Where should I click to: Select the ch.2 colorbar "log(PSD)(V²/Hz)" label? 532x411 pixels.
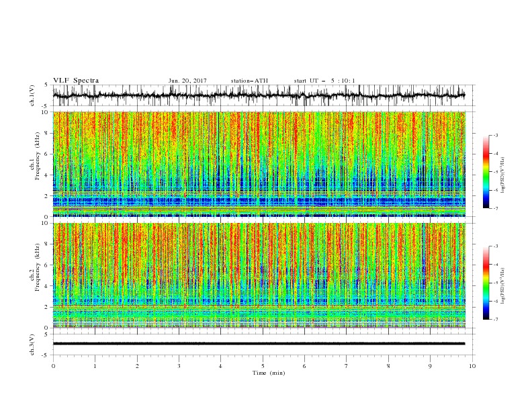503,285
